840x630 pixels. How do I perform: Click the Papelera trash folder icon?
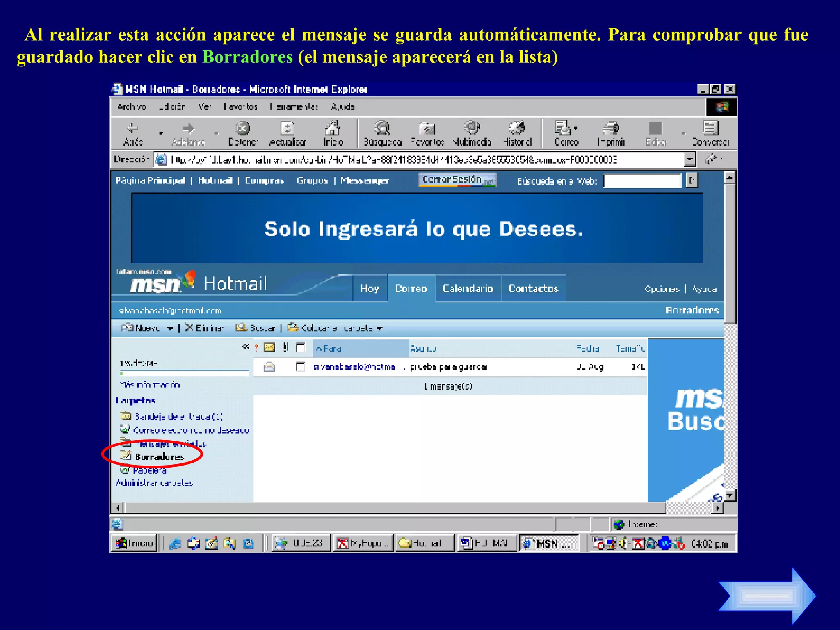[125, 470]
